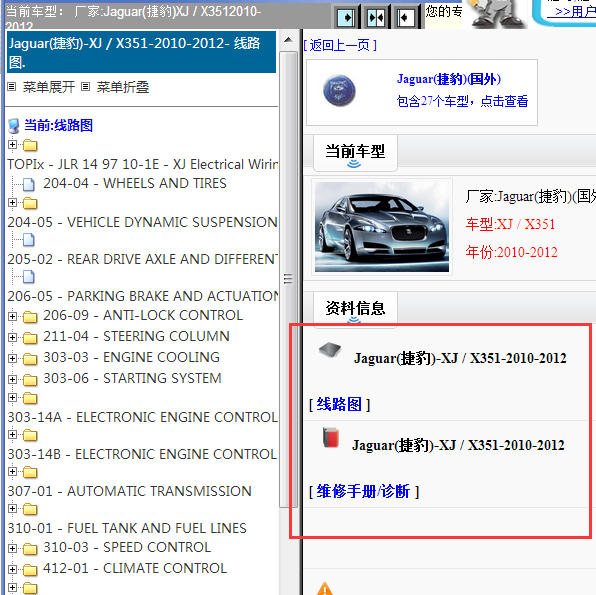Expand the node above 310-01 Fuel Tank
This screenshot has height=595, width=596.
tap(12, 509)
